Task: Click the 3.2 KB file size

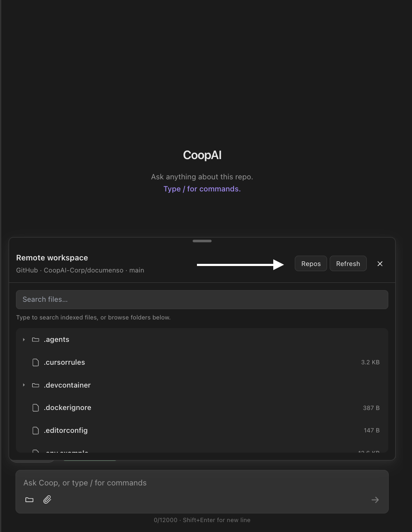Action: coord(370,363)
